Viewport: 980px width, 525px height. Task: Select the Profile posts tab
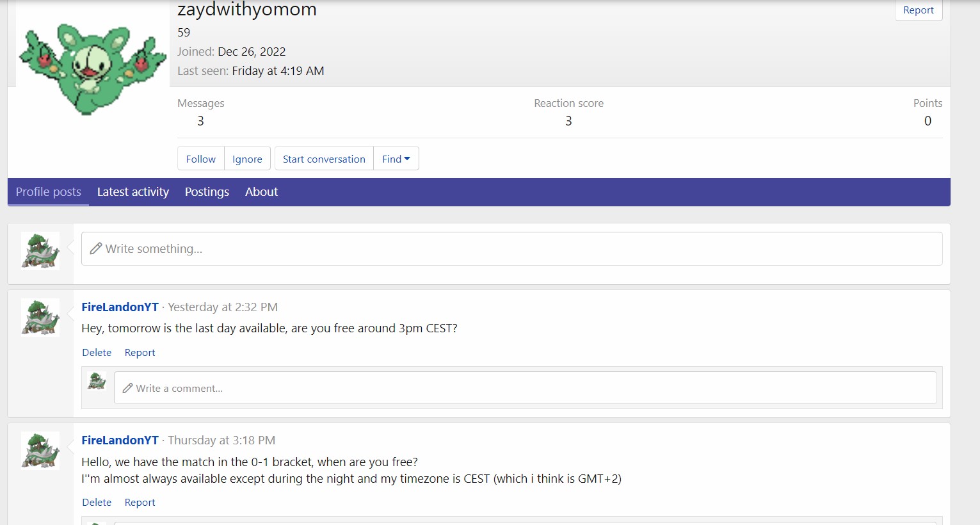click(49, 192)
